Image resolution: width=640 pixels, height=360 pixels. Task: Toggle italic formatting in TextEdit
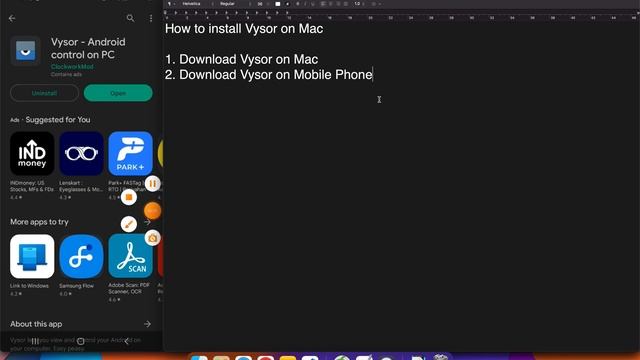tap(305, 4)
